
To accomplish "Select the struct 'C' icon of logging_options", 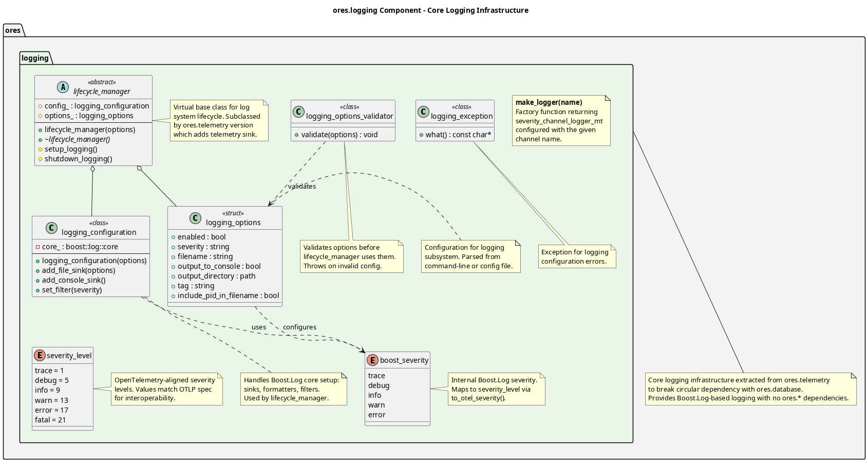I will click(x=195, y=218).
